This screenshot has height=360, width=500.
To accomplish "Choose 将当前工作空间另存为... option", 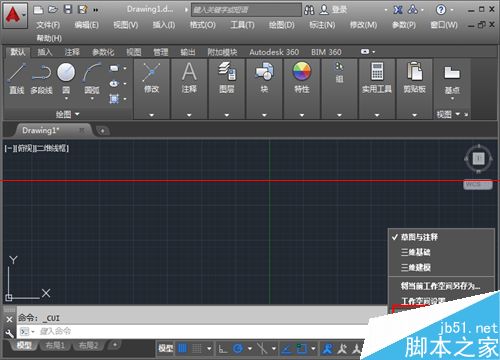I will point(441,286).
